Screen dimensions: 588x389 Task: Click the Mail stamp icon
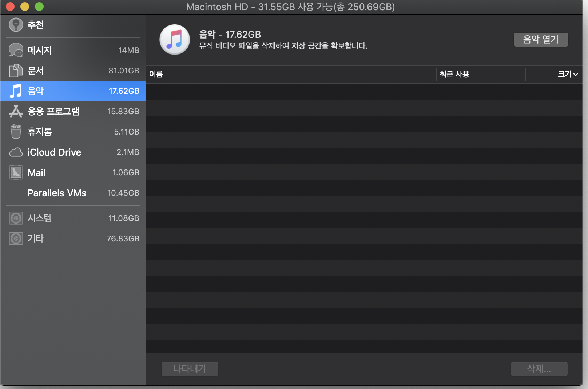click(16, 173)
